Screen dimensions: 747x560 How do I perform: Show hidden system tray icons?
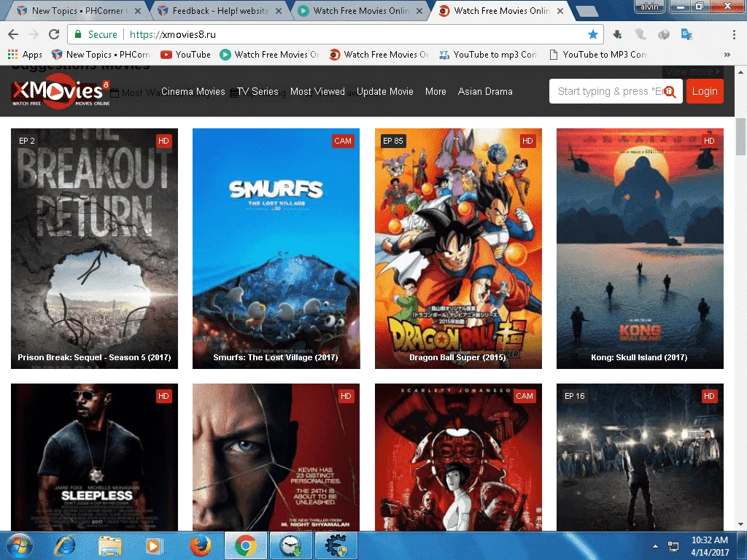656,546
